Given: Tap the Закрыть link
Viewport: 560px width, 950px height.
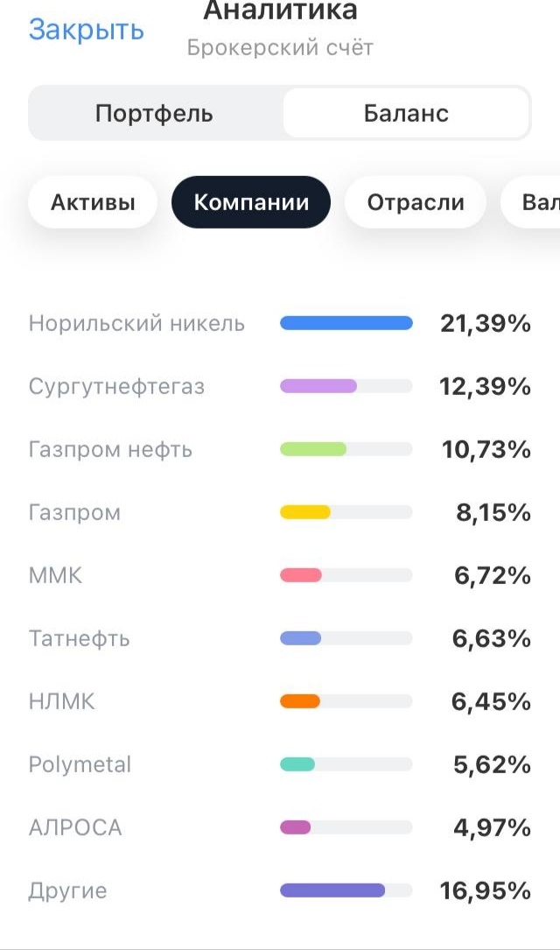Looking at the screenshot, I should (86, 30).
